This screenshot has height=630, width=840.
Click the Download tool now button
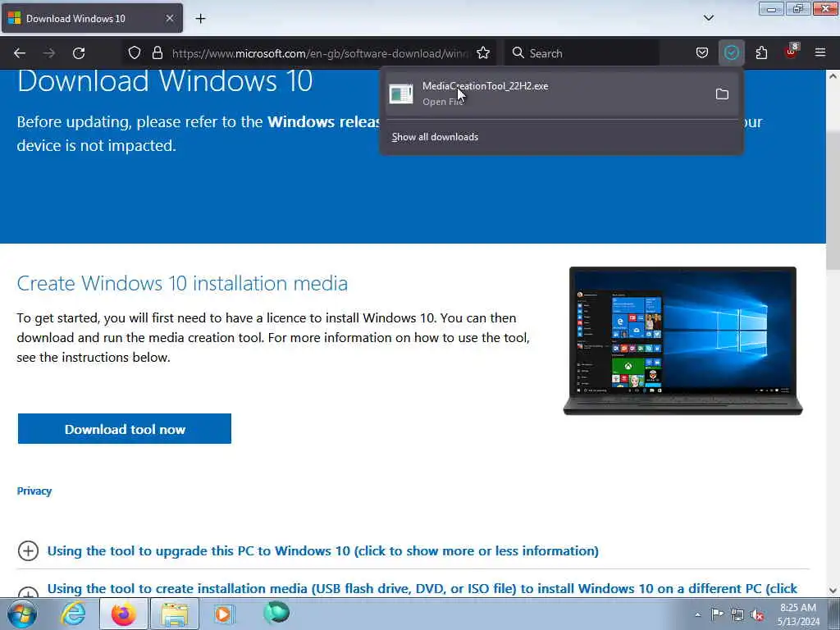125,428
